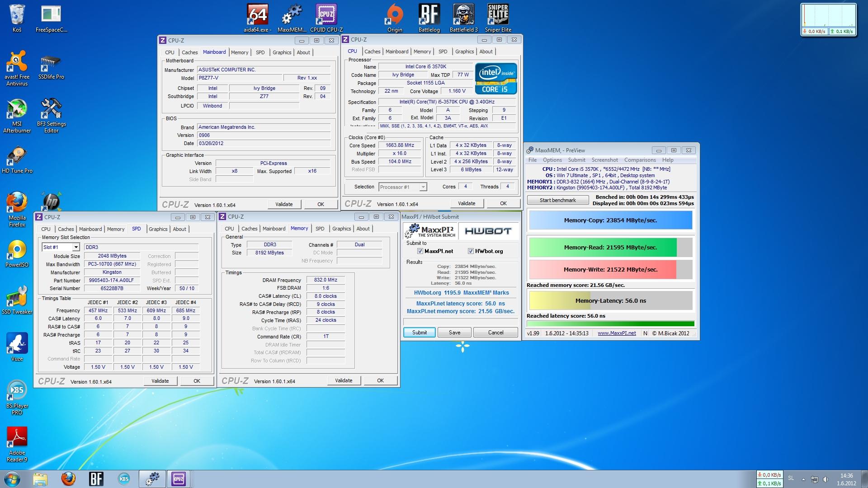Expand the Processor #1 selection dropdown

tap(423, 187)
